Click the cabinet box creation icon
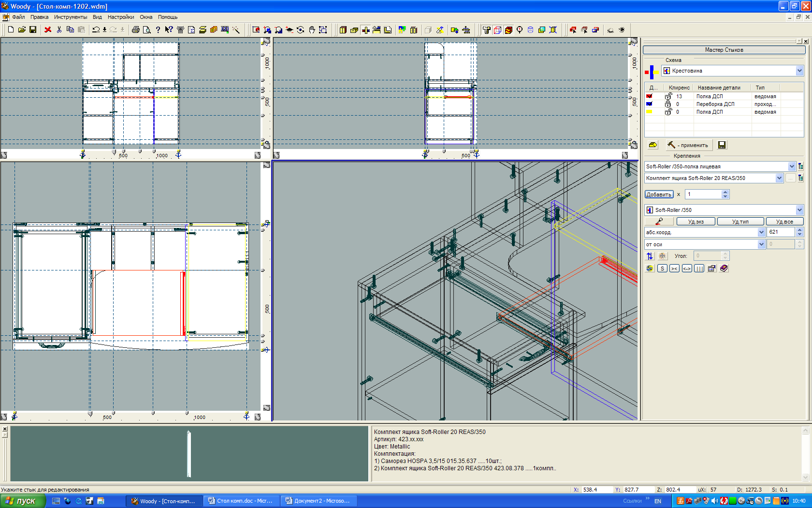 (343, 30)
